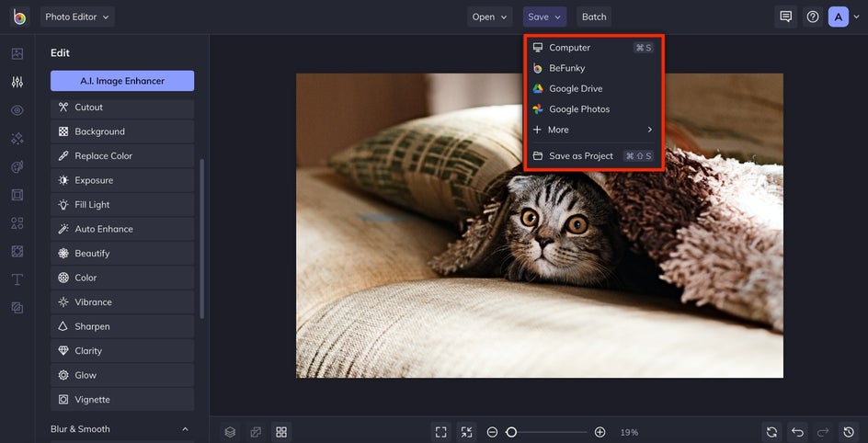The width and height of the screenshot is (868, 443).
Task: Click the A.I. Image Enhancer button
Action: point(122,81)
